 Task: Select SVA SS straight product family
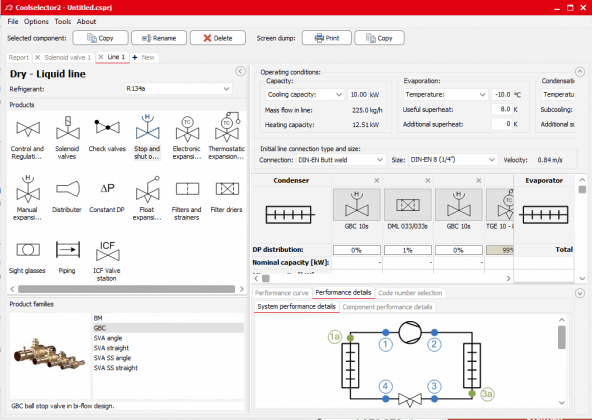pyautogui.click(x=168, y=368)
